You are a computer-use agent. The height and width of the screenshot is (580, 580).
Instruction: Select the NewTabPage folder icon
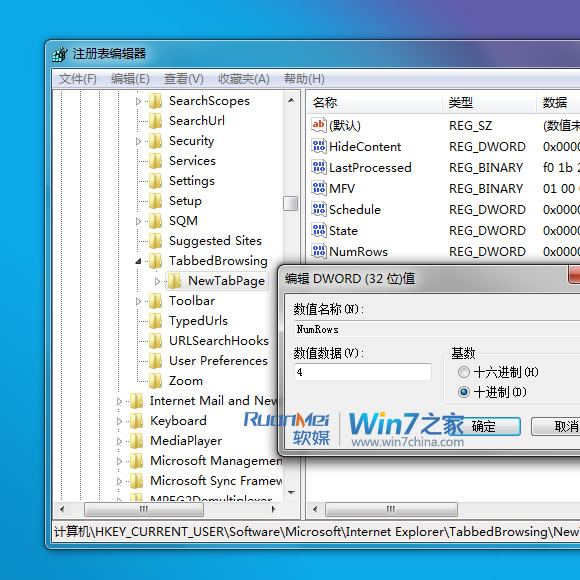point(174,281)
